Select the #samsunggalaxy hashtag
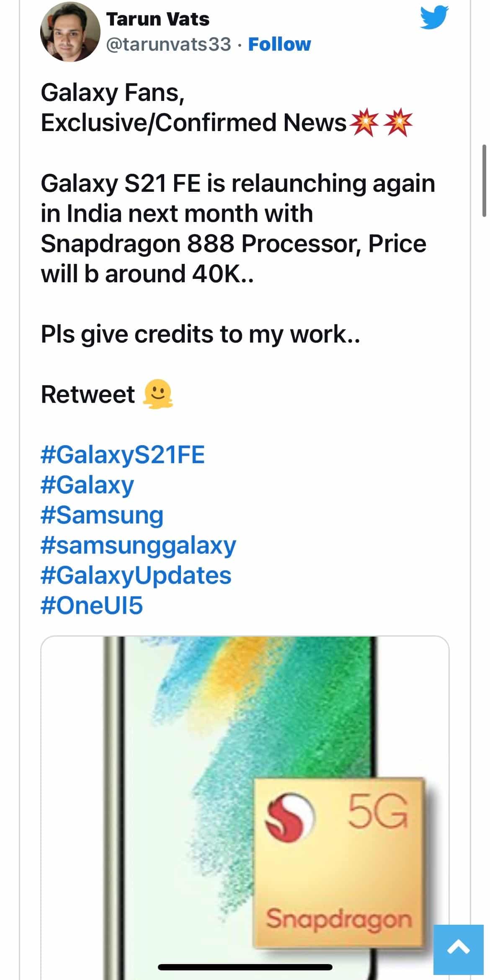 click(x=138, y=545)
